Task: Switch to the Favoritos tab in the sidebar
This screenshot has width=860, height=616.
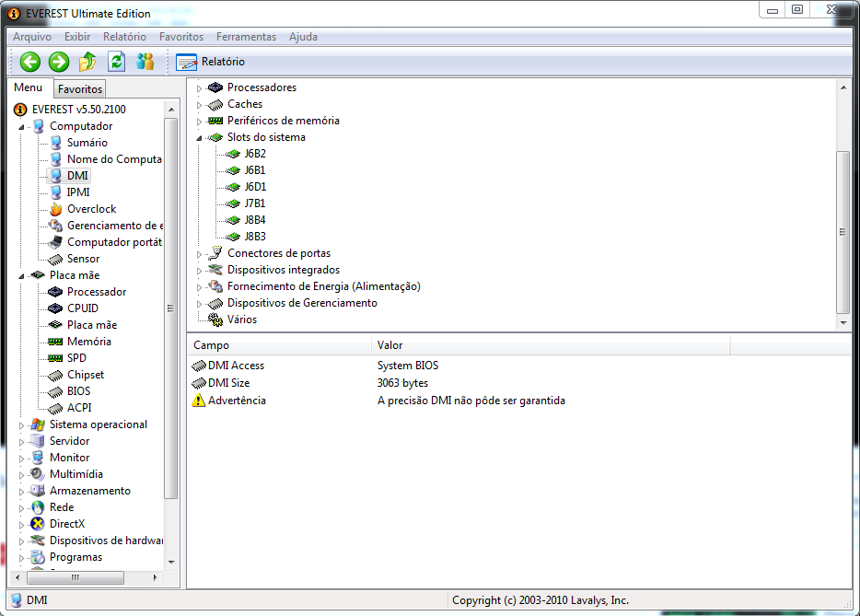Action: point(80,89)
